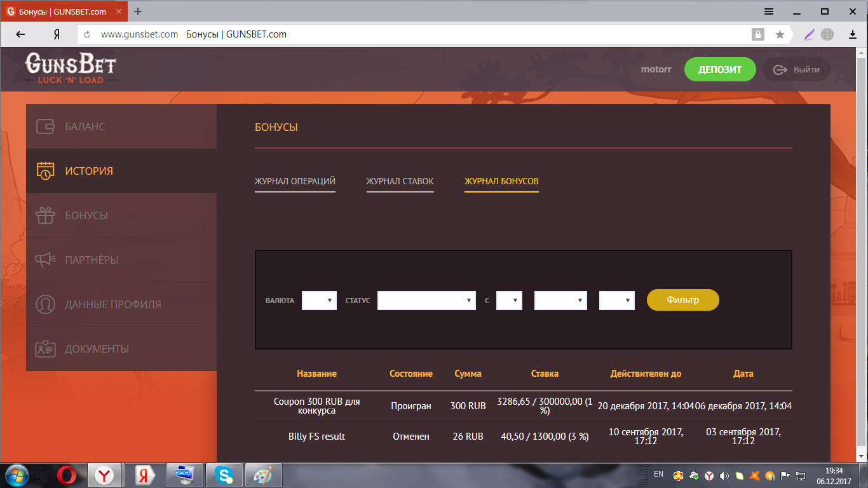Click the Coupon 300 RUB для конкурса row name
The image size is (868, 488).
316,406
